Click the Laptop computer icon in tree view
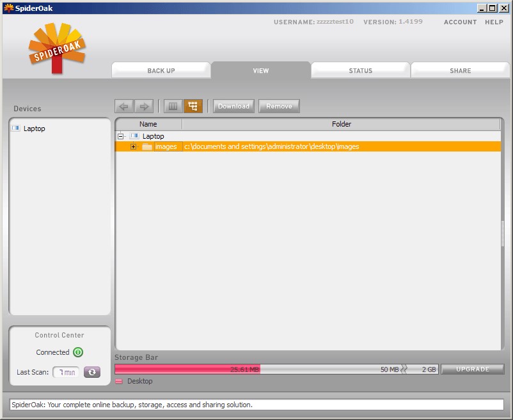The width and height of the screenshot is (513, 420). (134, 136)
